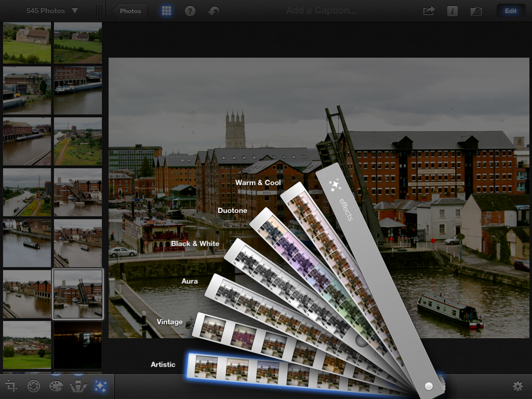Select the Brushes tool
This screenshot has height=399, width=532.
click(78, 386)
